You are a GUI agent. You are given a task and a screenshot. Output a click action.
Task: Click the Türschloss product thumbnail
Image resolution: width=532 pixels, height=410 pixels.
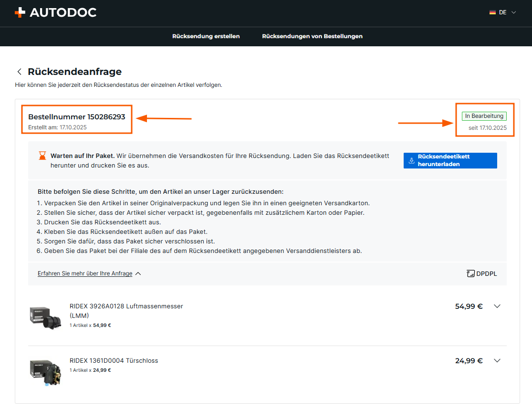tap(45, 370)
